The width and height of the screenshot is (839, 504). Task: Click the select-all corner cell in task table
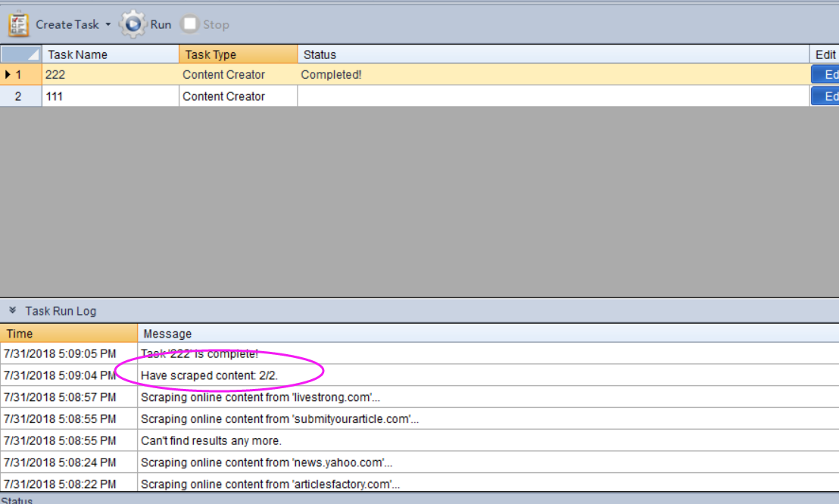[x=20, y=54]
